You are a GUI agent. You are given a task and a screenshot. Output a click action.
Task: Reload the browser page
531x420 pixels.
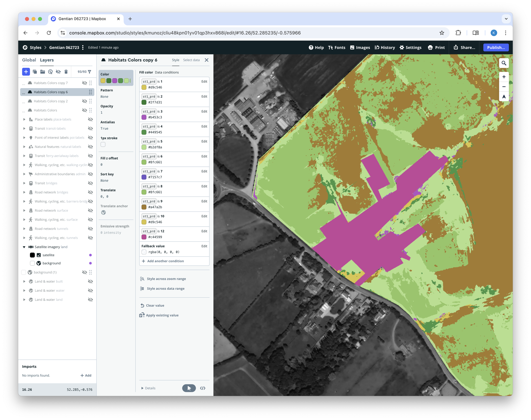pos(49,33)
